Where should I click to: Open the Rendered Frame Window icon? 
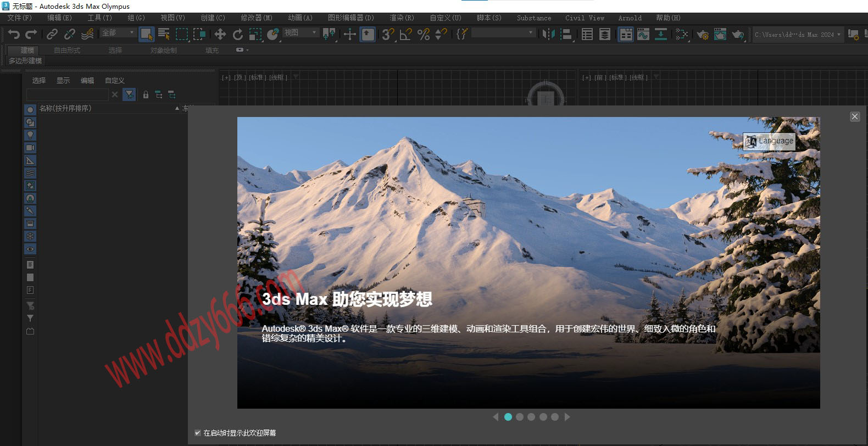tap(720, 34)
